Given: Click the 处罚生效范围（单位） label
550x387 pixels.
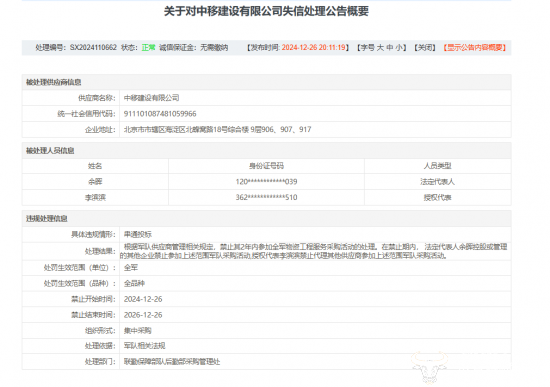Looking at the screenshot, I should click(80, 268).
